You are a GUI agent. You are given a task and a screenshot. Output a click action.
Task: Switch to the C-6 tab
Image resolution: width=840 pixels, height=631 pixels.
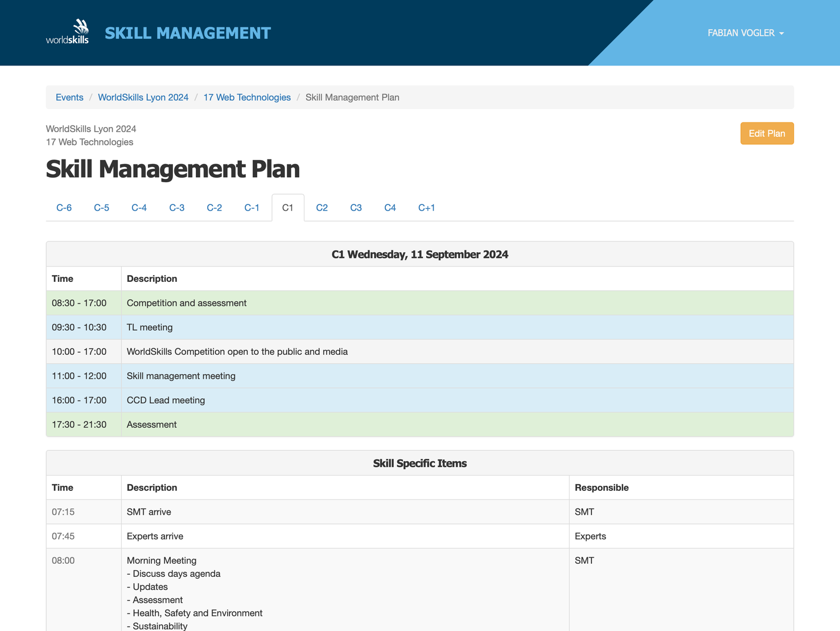pyautogui.click(x=64, y=207)
